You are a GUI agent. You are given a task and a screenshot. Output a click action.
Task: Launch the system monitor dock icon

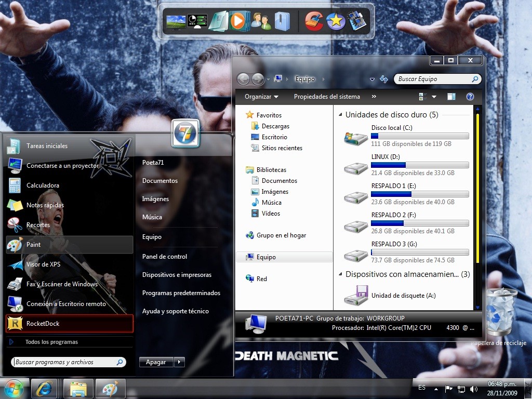197,22
